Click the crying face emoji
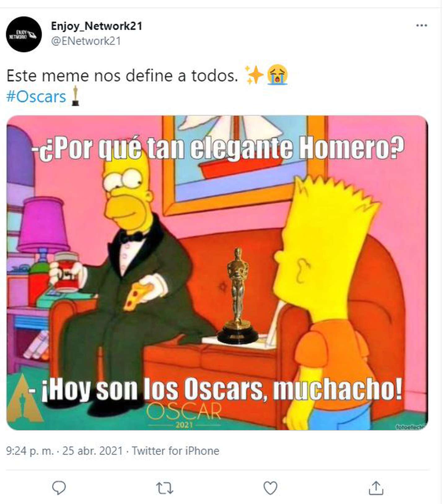The image size is (446, 504). click(x=278, y=75)
